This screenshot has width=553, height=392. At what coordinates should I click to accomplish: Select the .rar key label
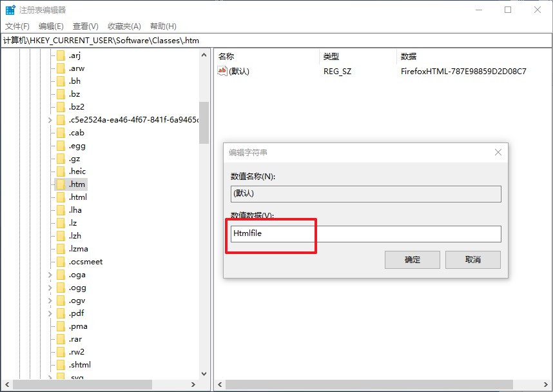(75, 339)
